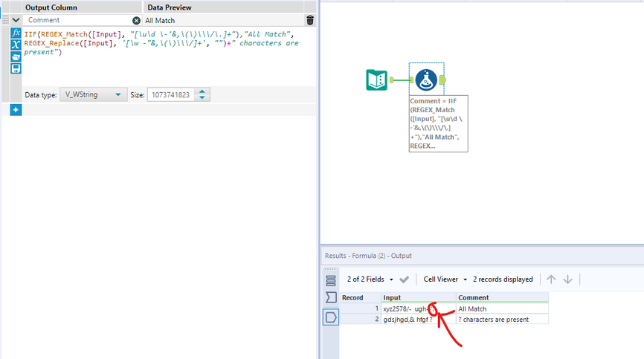This screenshot has width=644, height=359.
Task: Select the '? characters are present' cell
Action: pos(502,319)
